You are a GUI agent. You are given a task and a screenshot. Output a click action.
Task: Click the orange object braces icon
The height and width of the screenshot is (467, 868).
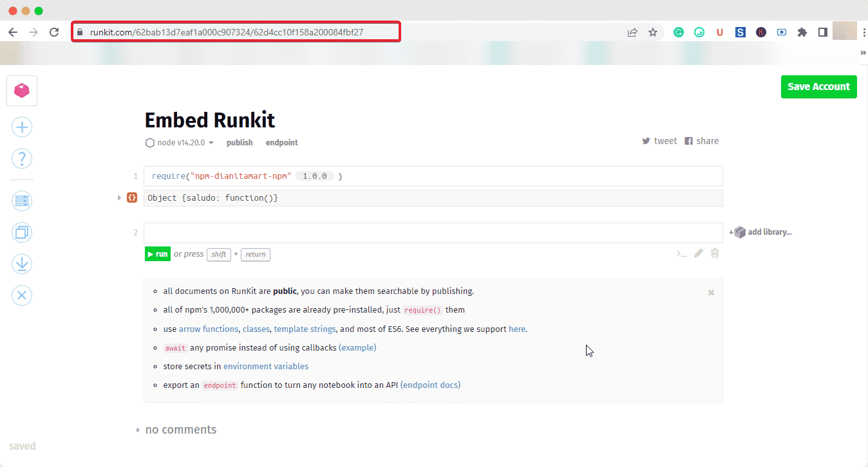click(x=132, y=197)
